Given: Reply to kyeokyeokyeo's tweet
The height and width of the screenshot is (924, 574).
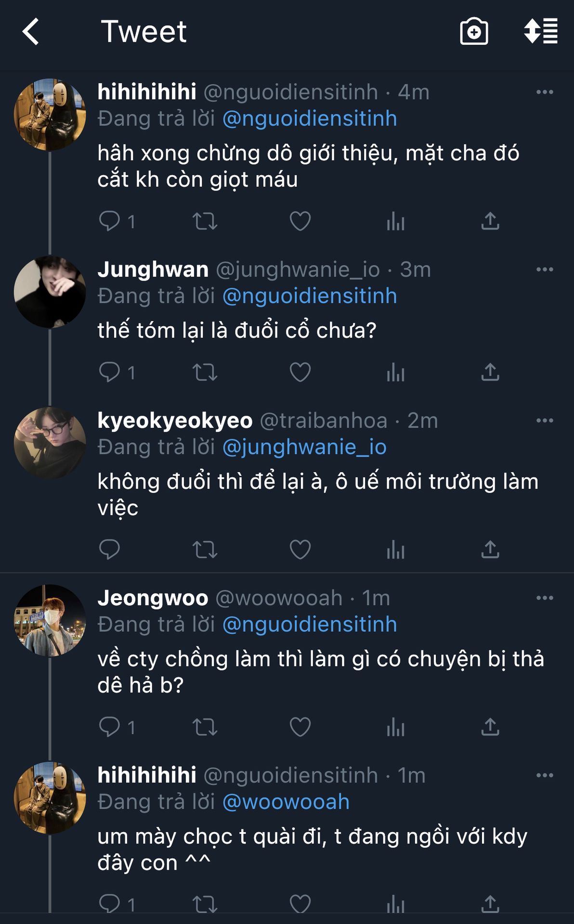Looking at the screenshot, I should tap(110, 550).
